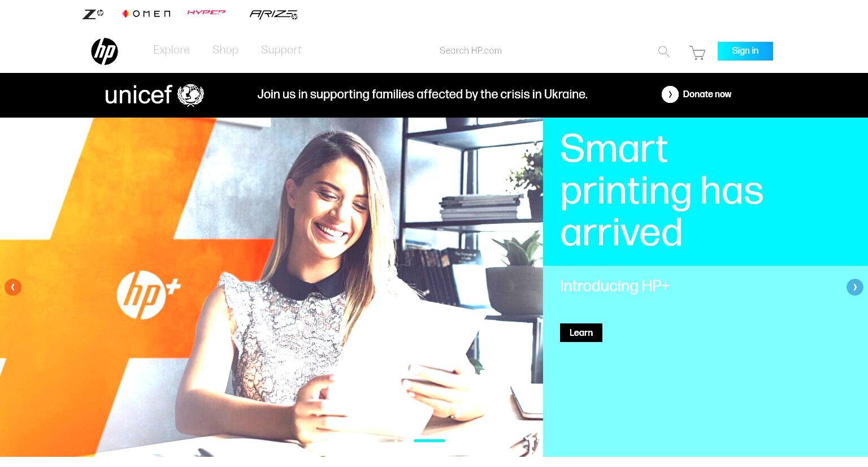Click the Sign in button
Image resolution: width=868 pixels, height=467 pixels.
[x=745, y=51]
